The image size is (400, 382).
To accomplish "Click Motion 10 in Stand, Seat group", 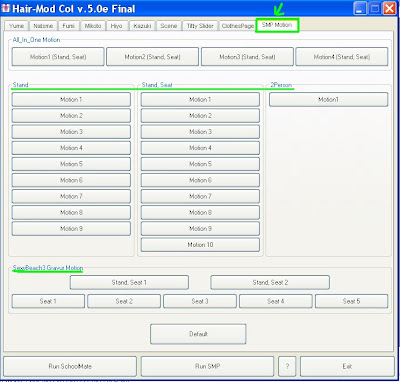I will click(x=200, y=245).
